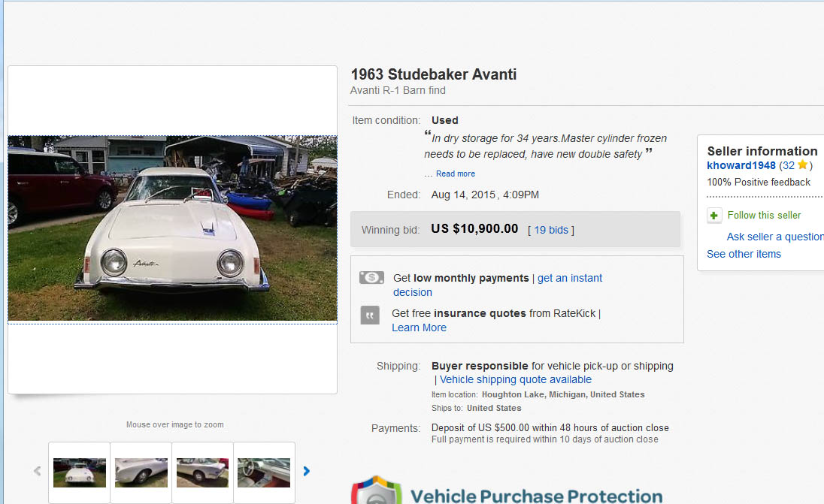Click the In dry storage for 34 years quote
Viewport: 824px width, 504px height.
pyautogui.click(x=546, y=146)
